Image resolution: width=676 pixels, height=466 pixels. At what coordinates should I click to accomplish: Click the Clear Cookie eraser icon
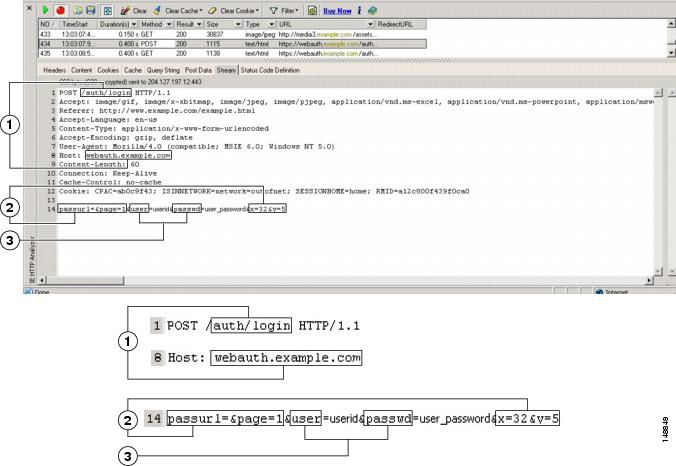[x=212, y=10]
